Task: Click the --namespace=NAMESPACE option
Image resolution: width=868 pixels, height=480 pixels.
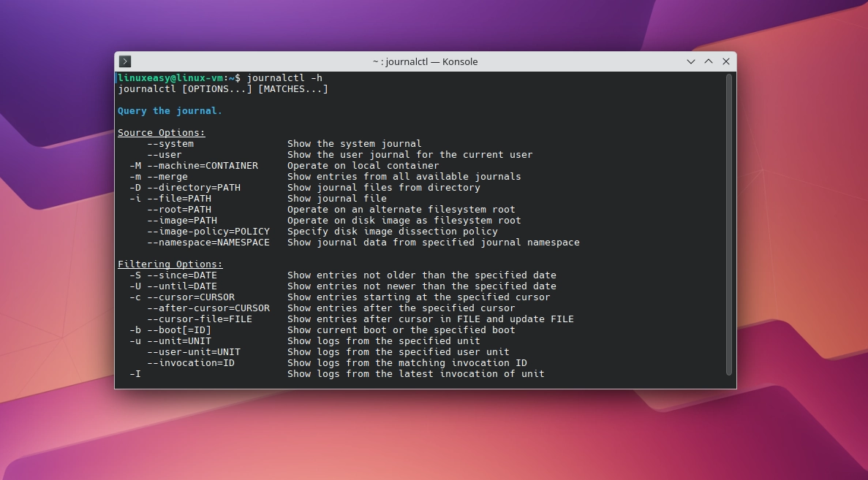Action: point(208,243)
